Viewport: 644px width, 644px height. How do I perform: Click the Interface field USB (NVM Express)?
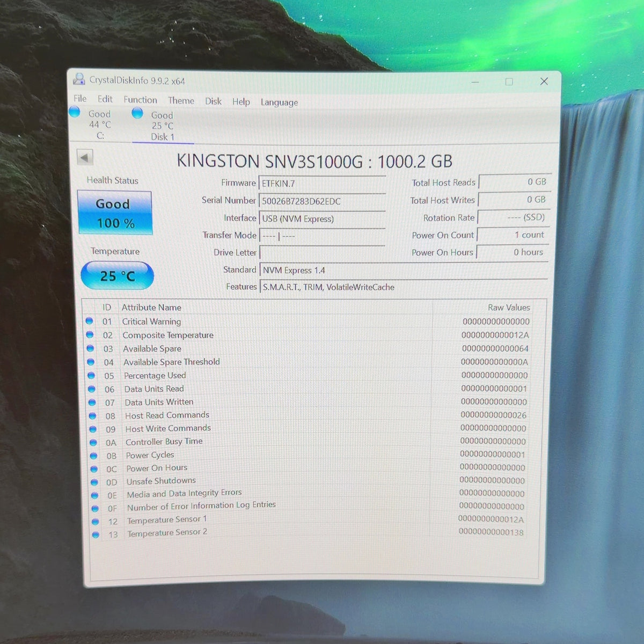click(322, 219)
